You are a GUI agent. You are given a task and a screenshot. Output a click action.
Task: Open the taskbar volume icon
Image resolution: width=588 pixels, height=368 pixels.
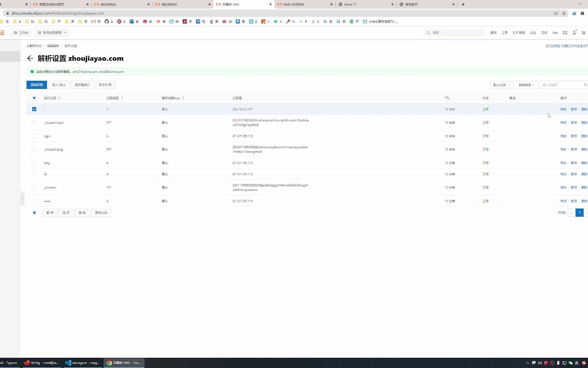(540, 363)
